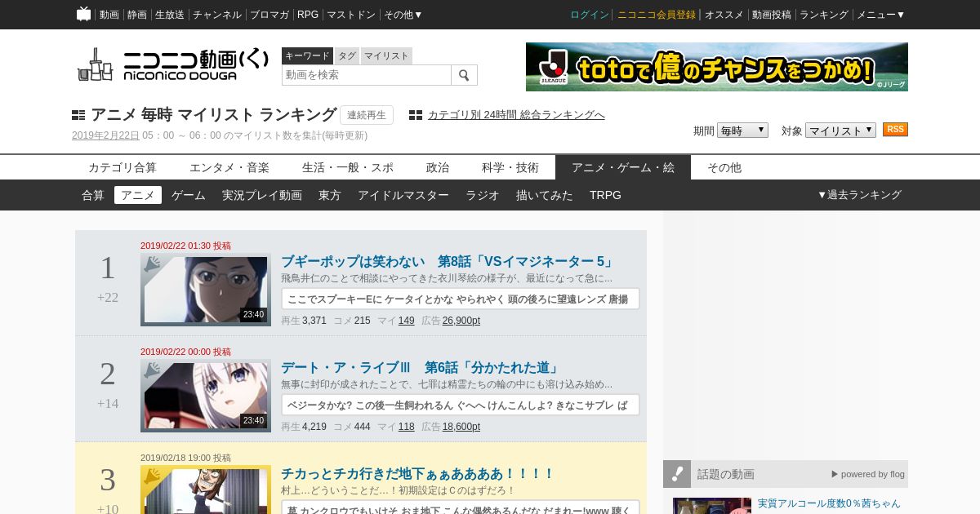Open 静画 in top navigation
Image resolution: width=980 pixels, height=514 pixels.
137,15
